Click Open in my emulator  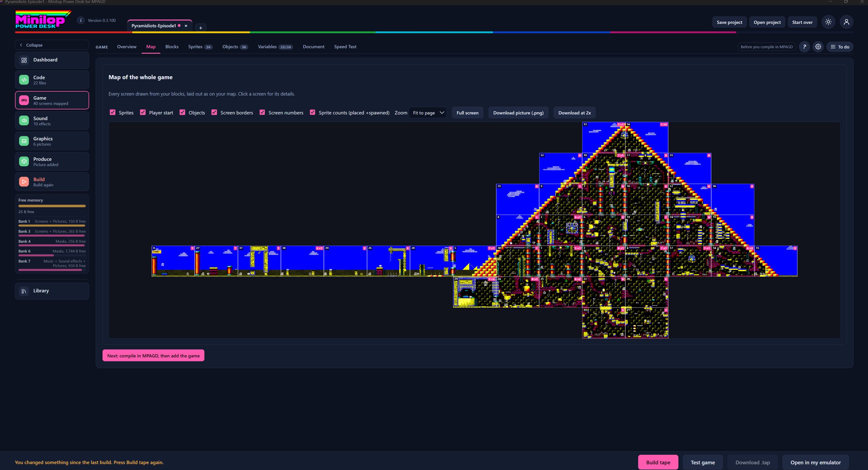click(815, 462)
